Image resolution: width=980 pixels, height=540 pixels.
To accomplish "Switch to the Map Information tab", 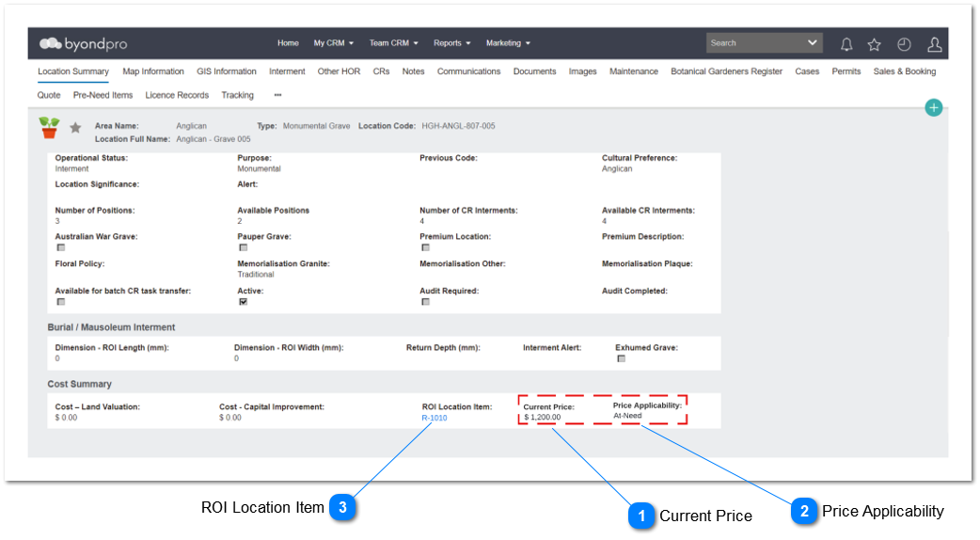I will coord(153,71).
